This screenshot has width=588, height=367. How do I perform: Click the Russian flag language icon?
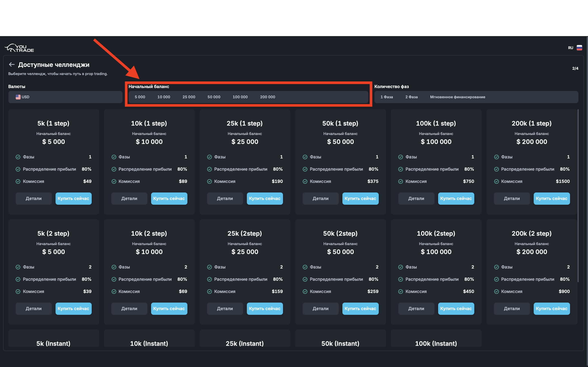579,48
